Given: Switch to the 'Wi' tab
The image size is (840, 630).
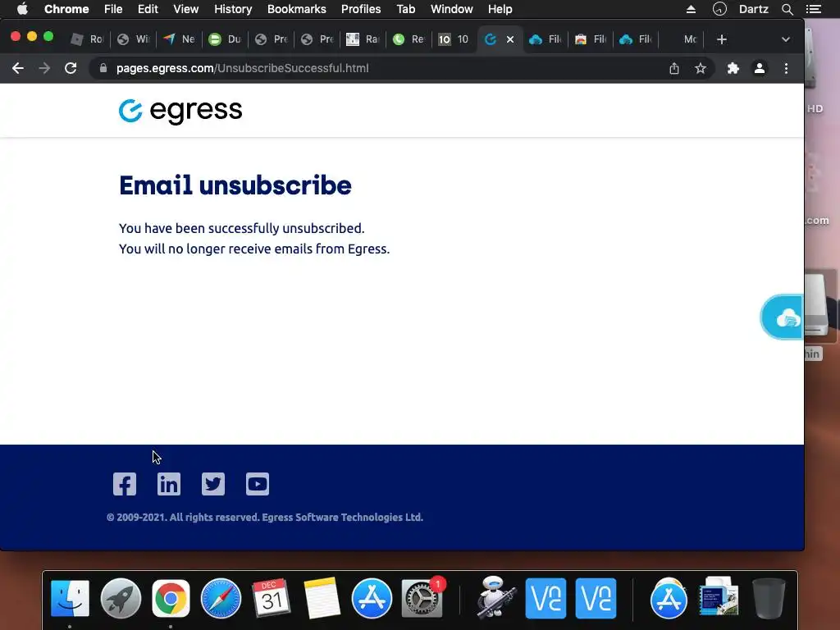Looking at the screenshot, I should (x=134, y=39).
